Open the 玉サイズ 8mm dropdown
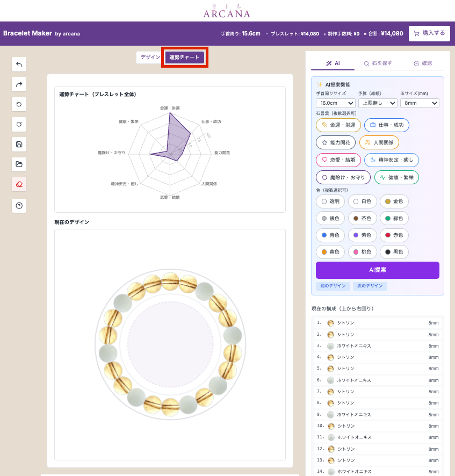 420,103
